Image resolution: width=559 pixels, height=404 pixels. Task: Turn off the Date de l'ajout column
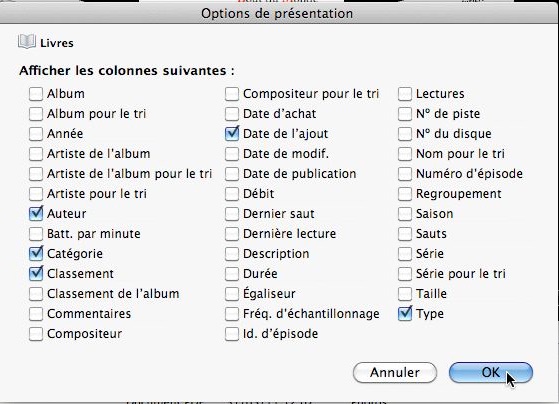tap(232, 134)
